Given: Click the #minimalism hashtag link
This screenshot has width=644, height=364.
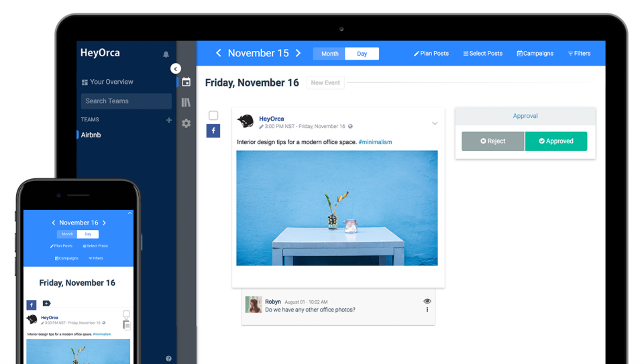Looking at the screenshot, I should (x=375, y=142).
